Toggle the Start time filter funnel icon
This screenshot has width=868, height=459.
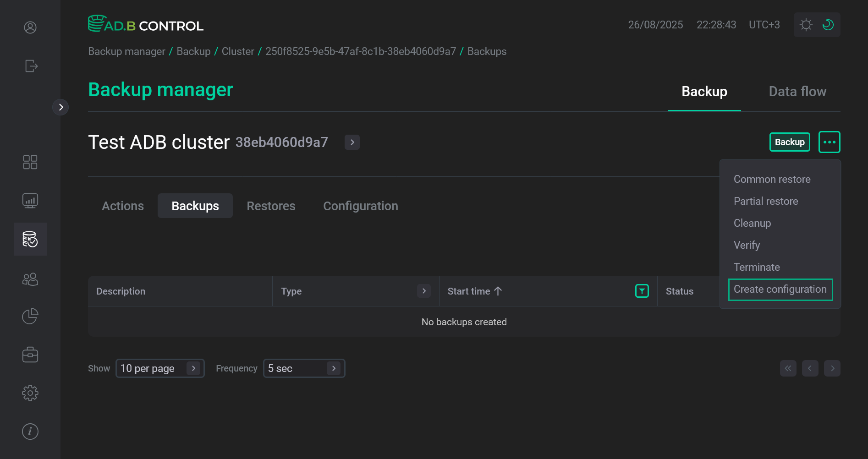642,290
